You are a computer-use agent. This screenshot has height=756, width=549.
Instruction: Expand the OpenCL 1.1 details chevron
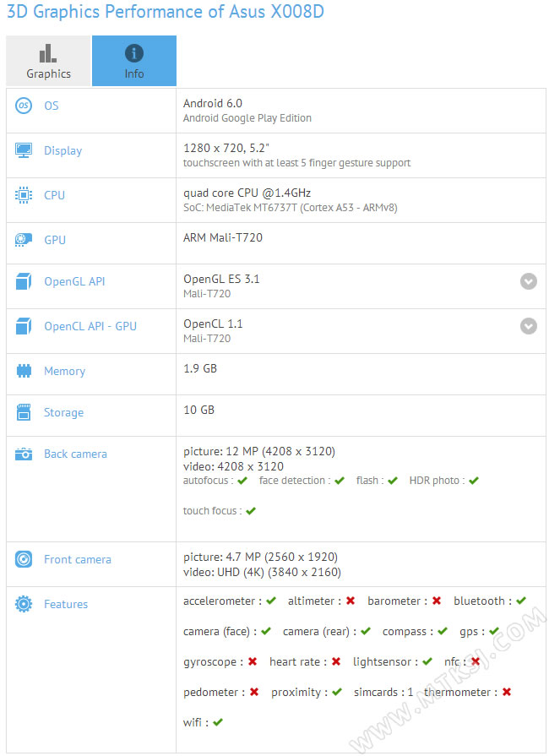coord(529,326)
